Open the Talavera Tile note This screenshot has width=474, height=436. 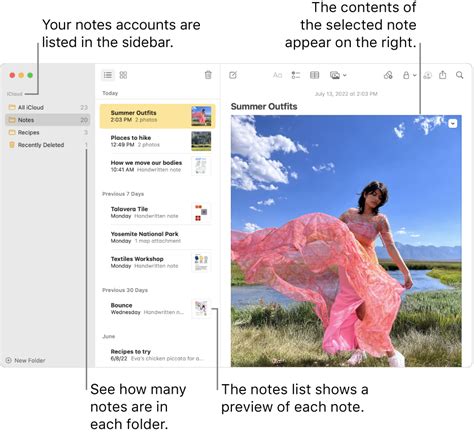tap(158, 212)
